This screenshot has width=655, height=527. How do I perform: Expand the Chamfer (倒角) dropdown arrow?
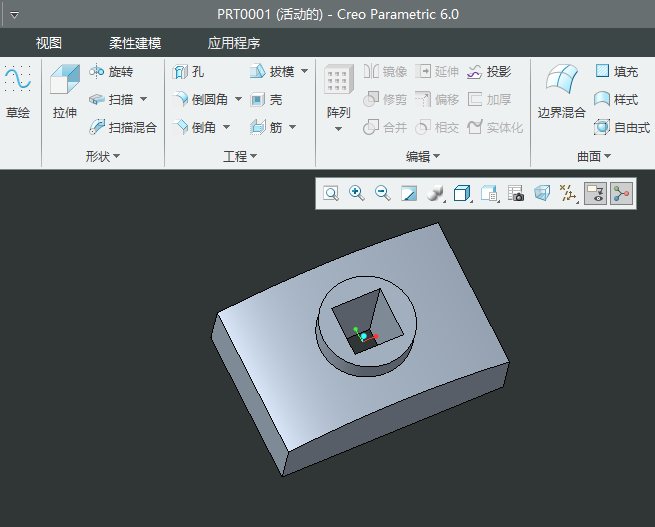point(226,127)
